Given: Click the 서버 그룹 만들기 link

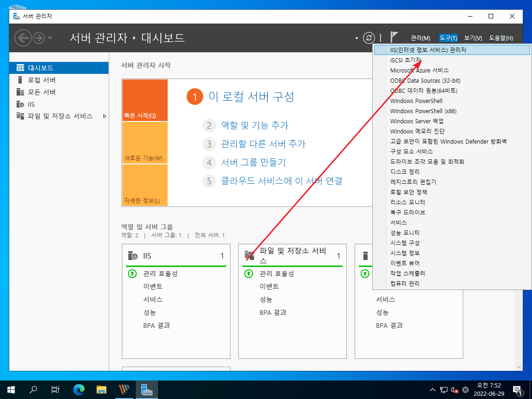Looking at the screenshot, I should tap(254, 163).
